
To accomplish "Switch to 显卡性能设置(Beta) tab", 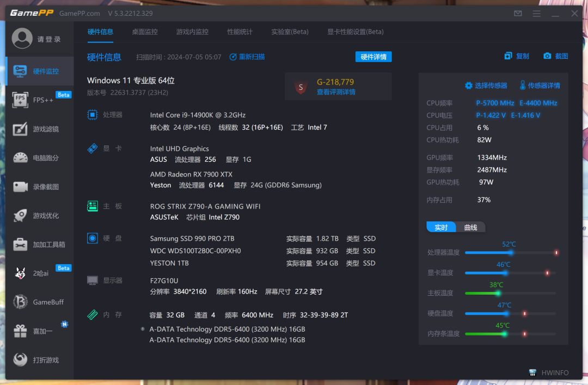I will [x=355, y=32].
